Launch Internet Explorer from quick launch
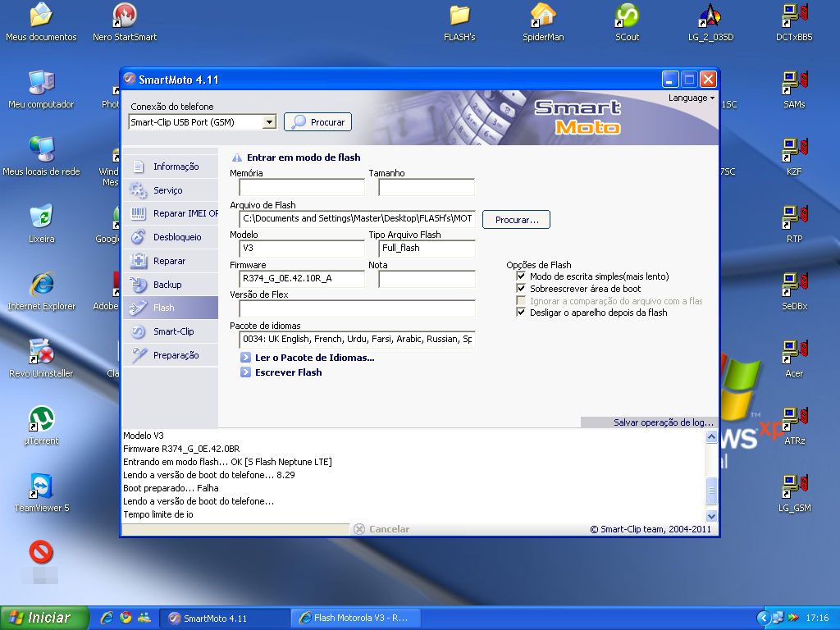The image size is (840, 630). tap(107, 619)
